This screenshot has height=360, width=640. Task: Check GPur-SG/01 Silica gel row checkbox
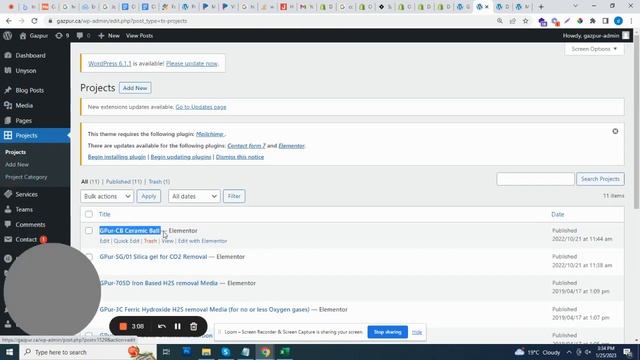(x=89, y=257)
